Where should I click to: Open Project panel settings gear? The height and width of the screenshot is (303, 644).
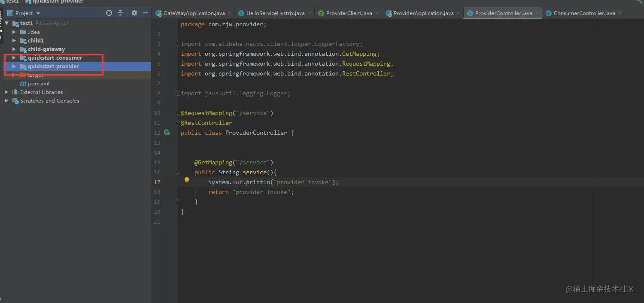pyautogui.click(x=134, y=13)
